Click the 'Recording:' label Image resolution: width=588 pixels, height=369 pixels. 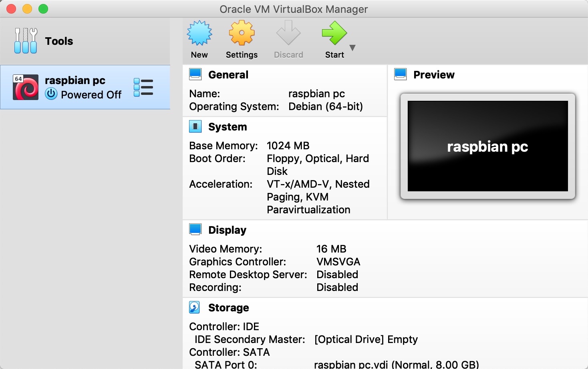tap(215, 287)
